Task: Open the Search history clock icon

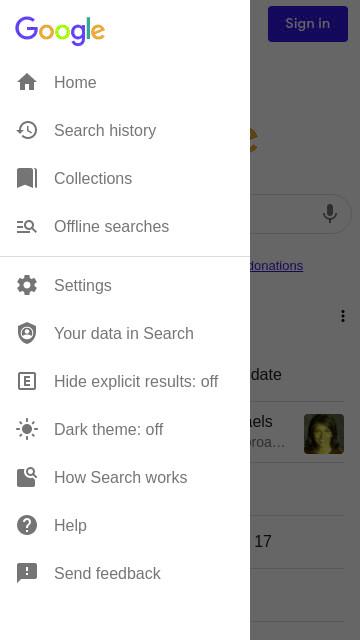Action: (27, 130)
